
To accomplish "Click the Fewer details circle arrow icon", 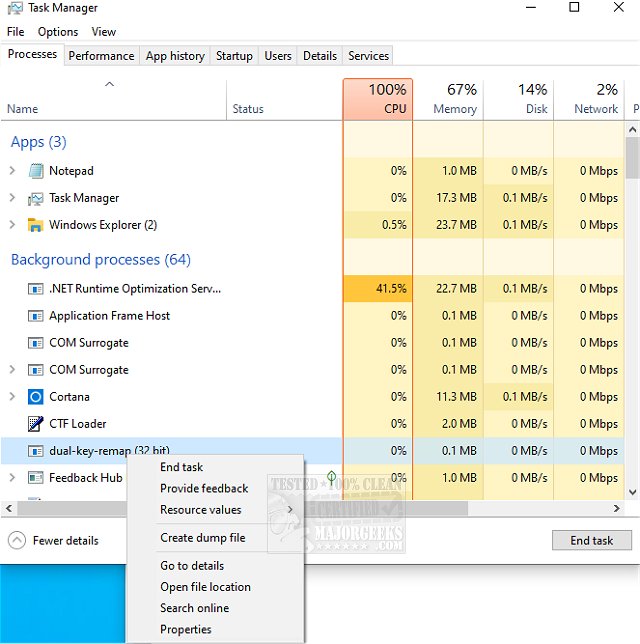I will tap(17, 540).
